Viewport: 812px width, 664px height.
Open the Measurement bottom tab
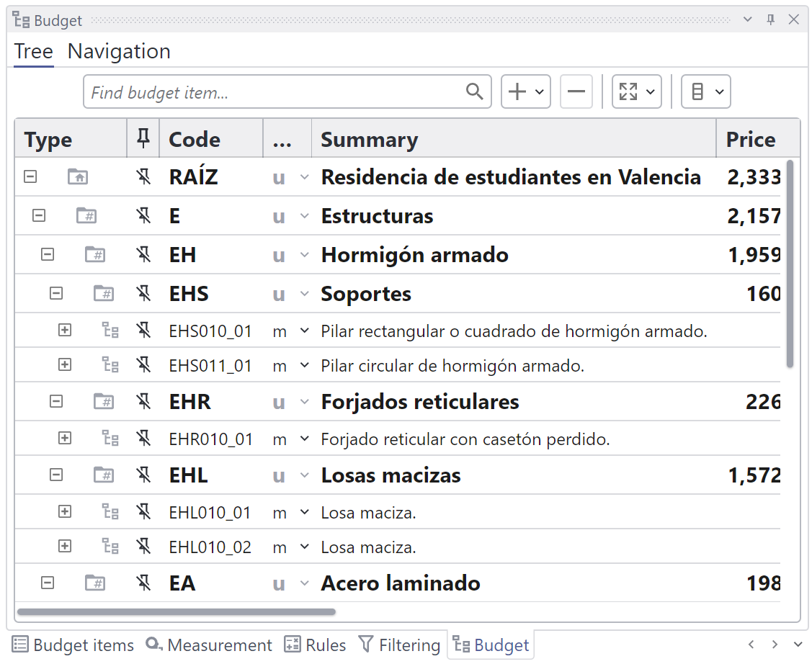point(209,645)
